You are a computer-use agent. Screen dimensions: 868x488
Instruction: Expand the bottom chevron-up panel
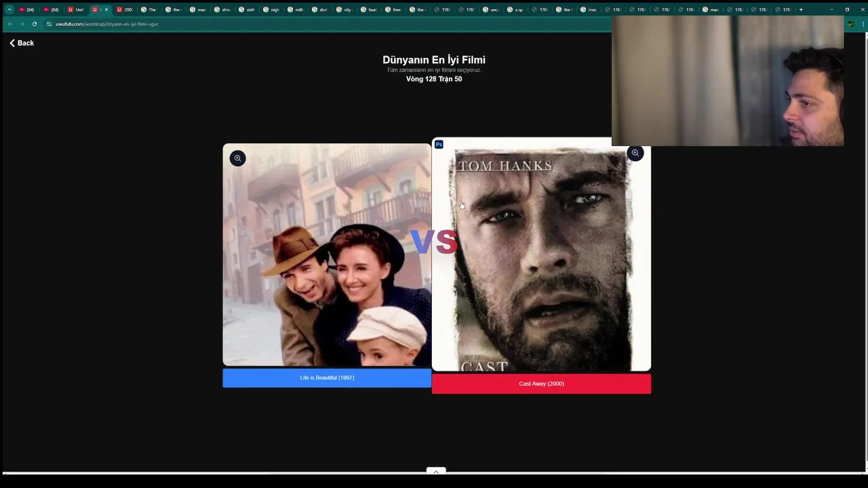click(x=436, y=471)
